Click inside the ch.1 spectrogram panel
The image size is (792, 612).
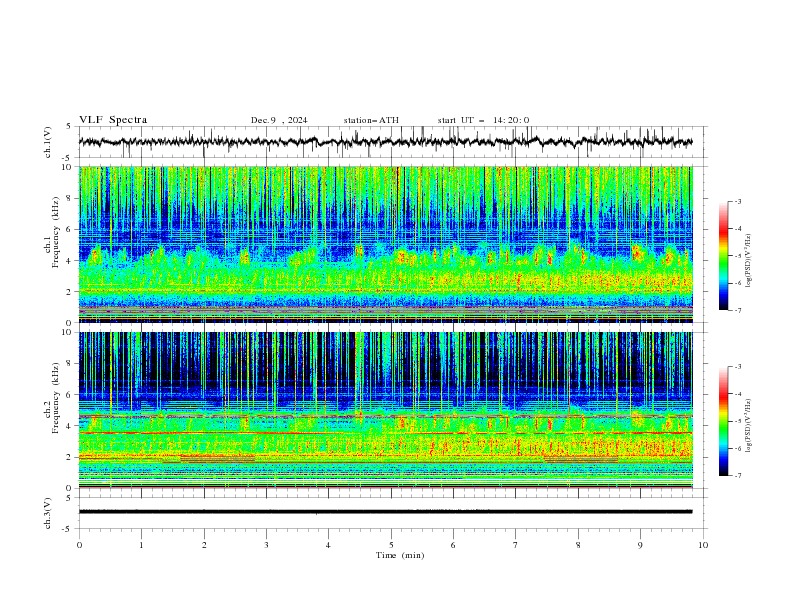[385, 244]
